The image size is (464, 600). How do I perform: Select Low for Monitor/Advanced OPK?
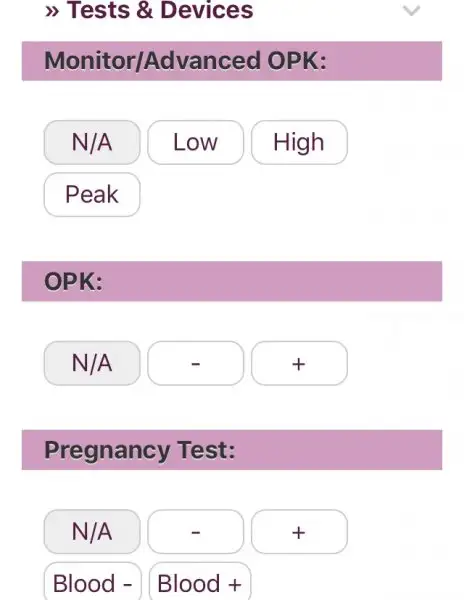[x=195, y=142]
